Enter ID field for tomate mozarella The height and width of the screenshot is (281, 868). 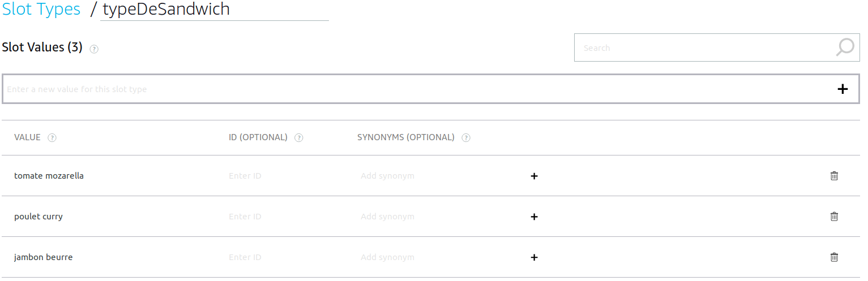(x=272, y=176)
